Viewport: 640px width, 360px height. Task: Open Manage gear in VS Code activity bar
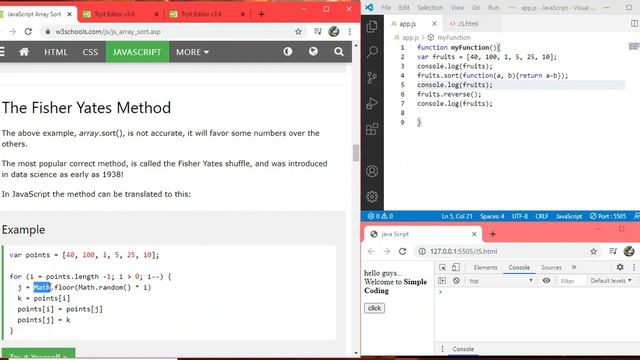(x=372, y=197)
